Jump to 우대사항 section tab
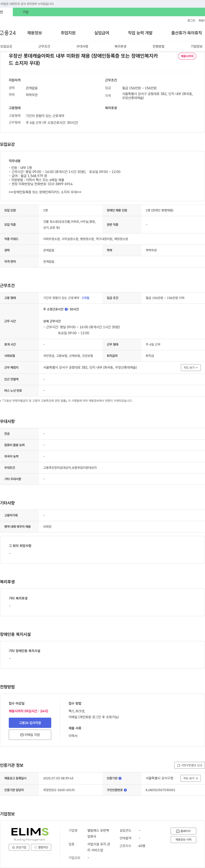The image size is (205, 868). pos(82,46)
